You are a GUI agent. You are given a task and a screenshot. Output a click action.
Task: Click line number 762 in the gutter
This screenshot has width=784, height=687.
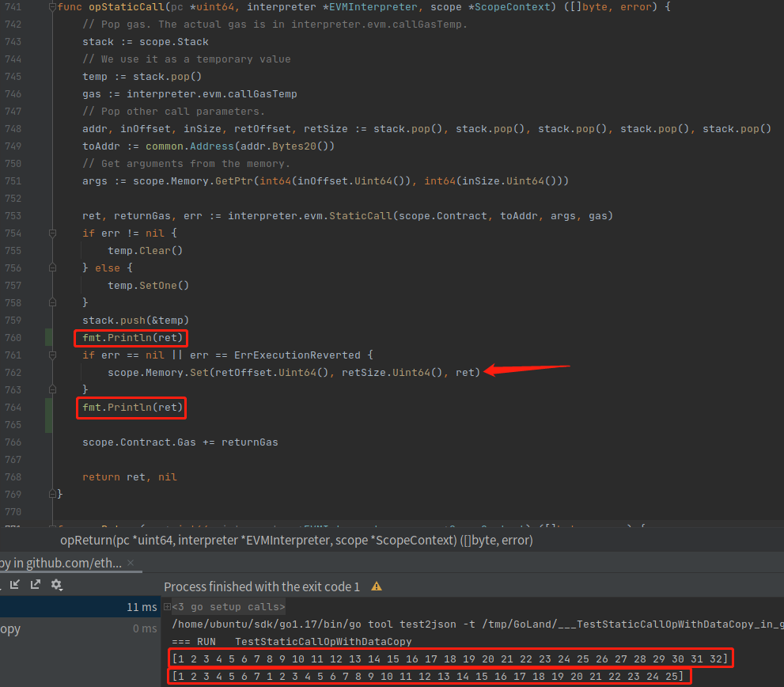pyautogui.click(x=13, y=373)
